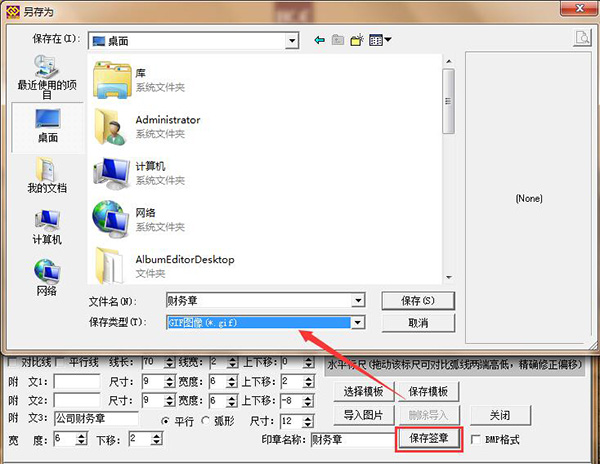Open the View menu icon in dialog toolbar
This screenshot has width=600, height=464.
click(379, 40)
